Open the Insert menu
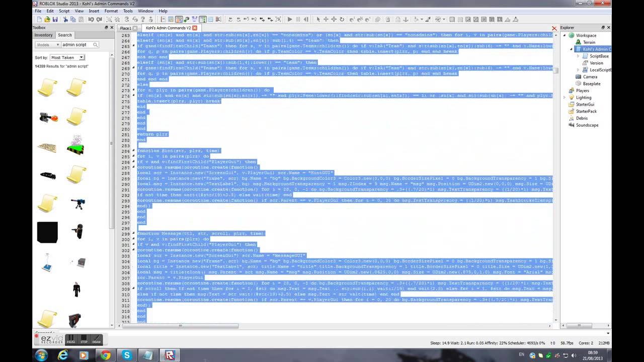Image resolution: width=644 pixels, height=362 pixels. [94, 11]
